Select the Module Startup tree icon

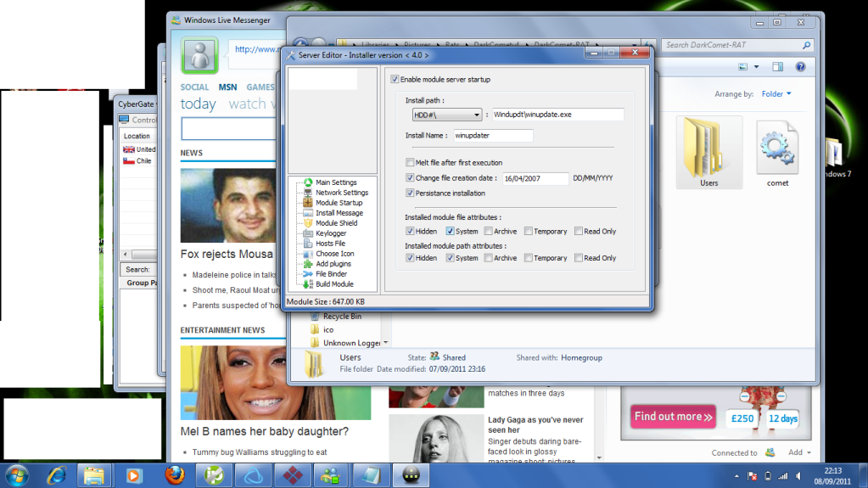pyautogui.click(x=308, y=203)
